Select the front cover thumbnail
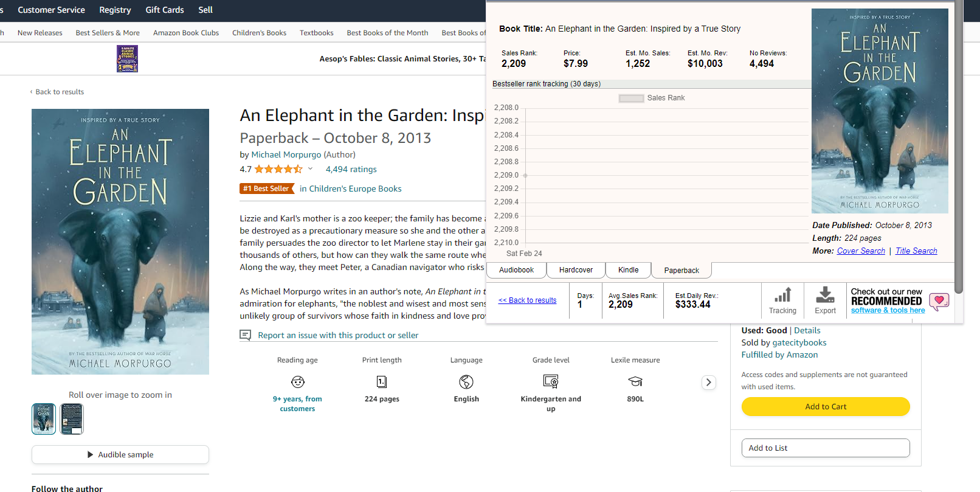980x492 pixels. 44,419
